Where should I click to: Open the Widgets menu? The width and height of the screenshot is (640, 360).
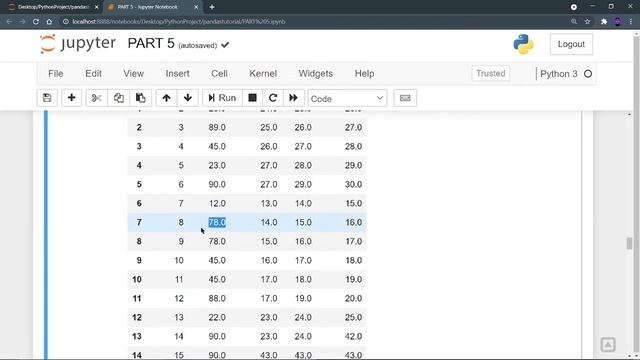(316, 73)
